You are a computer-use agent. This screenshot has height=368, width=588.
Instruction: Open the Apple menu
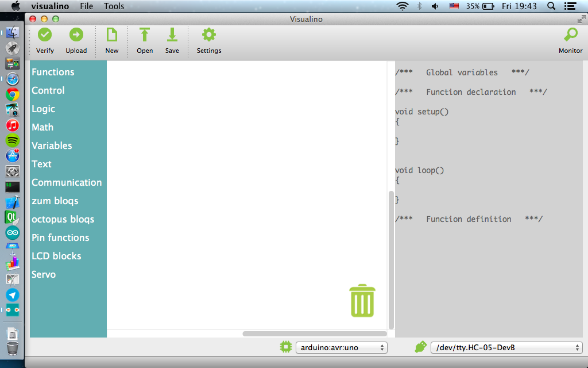tap(16, 6)
